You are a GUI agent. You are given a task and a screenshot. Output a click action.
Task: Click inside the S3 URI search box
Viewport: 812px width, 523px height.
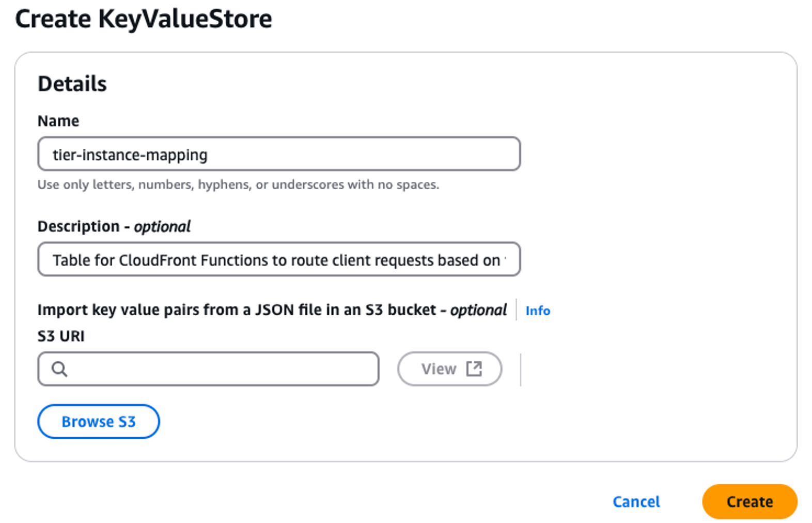coord(207,368)
